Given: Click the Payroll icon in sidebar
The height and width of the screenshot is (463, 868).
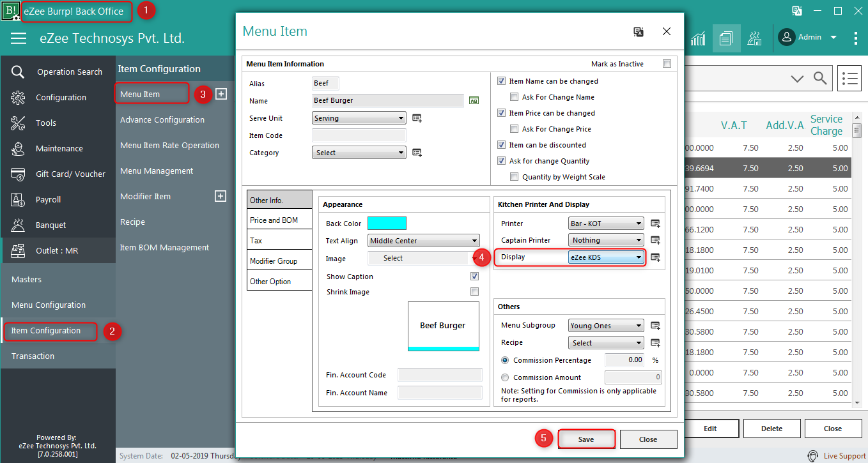Looking at the screenshot, I should click(x=18, y=199).
